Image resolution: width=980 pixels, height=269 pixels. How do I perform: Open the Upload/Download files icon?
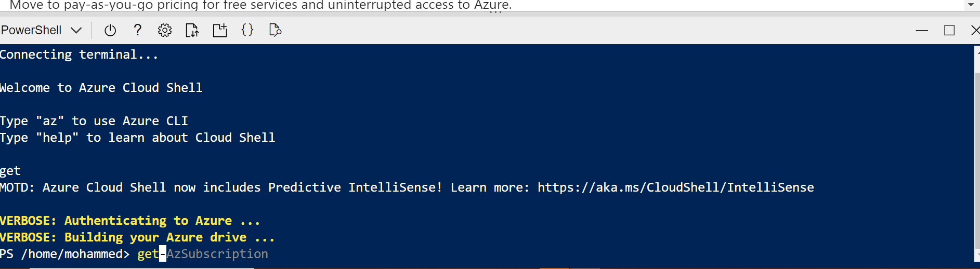pyautogui.click(x=192, y=30)
